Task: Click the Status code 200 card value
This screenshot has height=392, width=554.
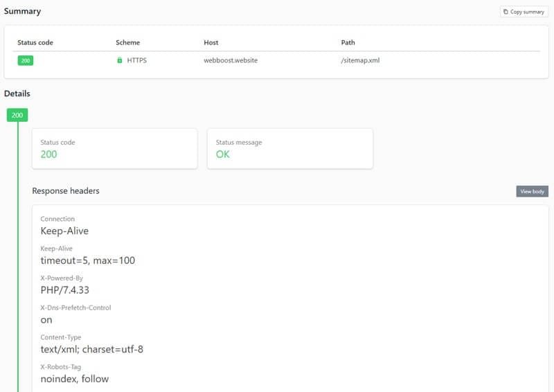Action: tap(48, 154)
